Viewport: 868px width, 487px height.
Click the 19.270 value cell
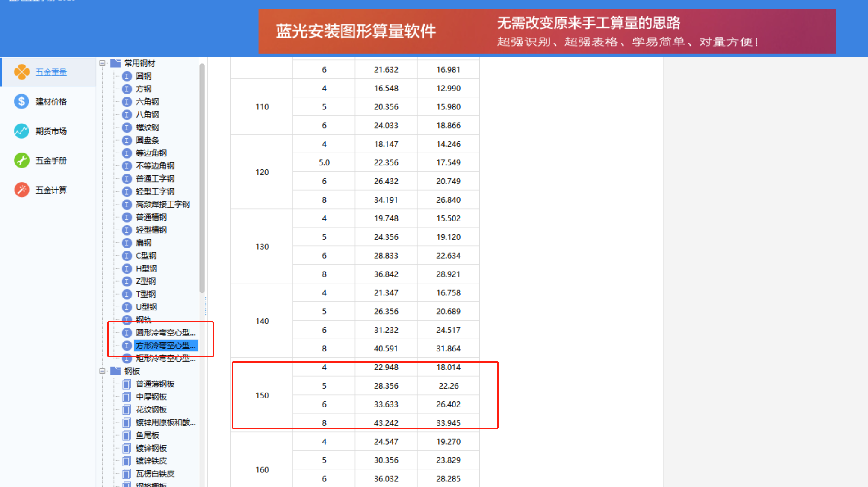tap(449, 442)
